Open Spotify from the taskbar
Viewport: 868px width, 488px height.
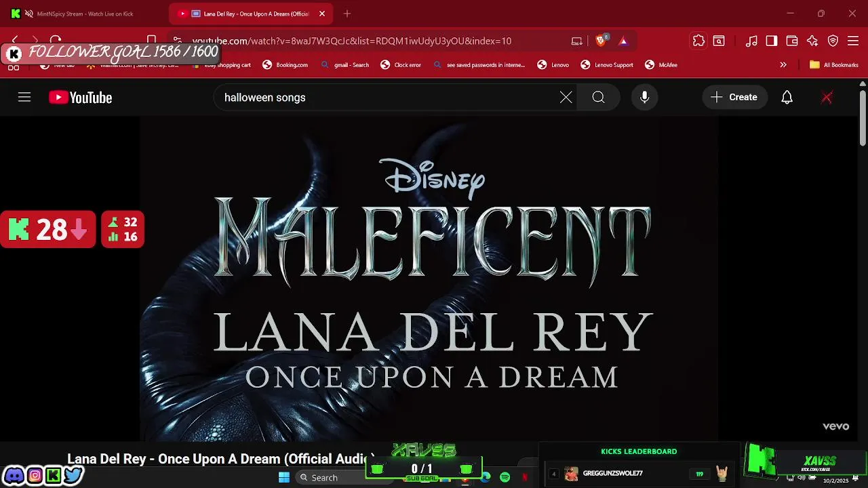pyautogui.click(x=505, y=477)
